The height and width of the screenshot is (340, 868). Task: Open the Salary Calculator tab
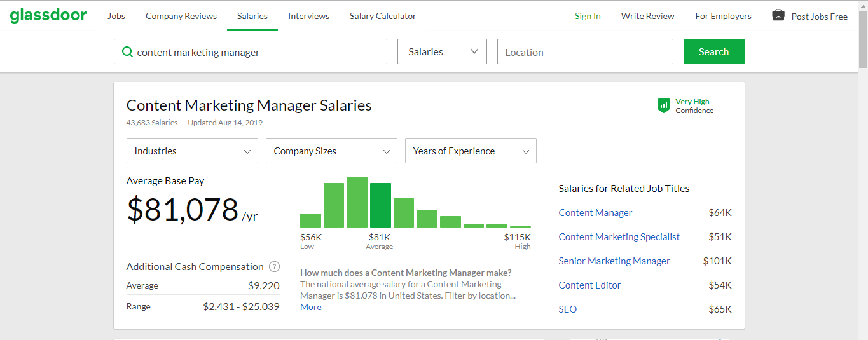point(383,16)
